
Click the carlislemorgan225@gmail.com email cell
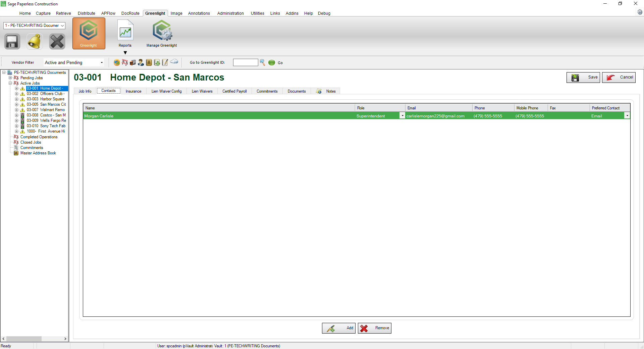pos(439,116)
